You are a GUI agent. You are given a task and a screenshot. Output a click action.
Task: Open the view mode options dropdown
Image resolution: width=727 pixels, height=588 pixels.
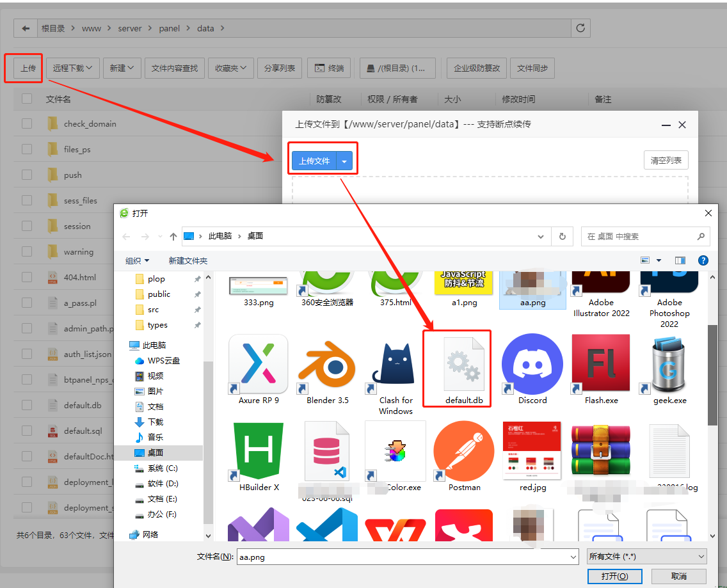[x=659, y=260]
